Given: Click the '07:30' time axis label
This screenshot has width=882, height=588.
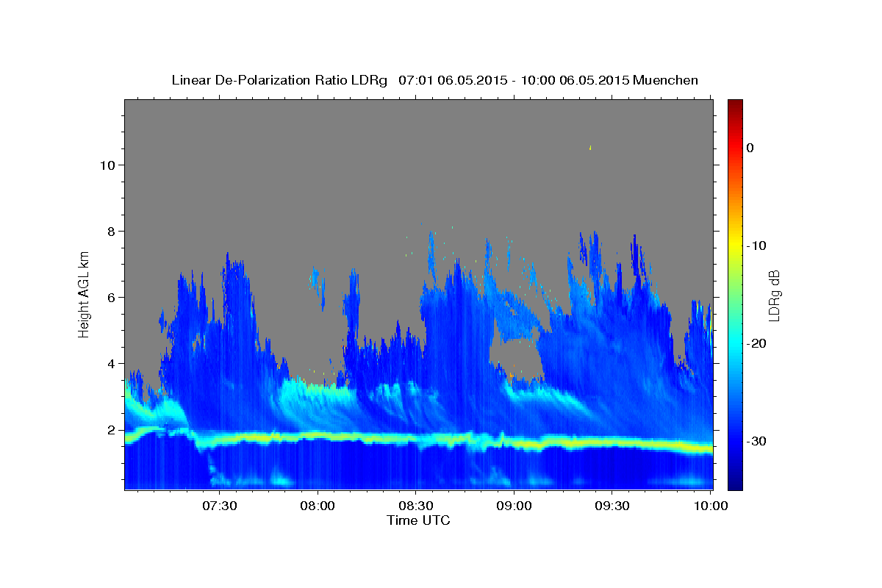Looking at the screenshot, I should tap(220, 506).
